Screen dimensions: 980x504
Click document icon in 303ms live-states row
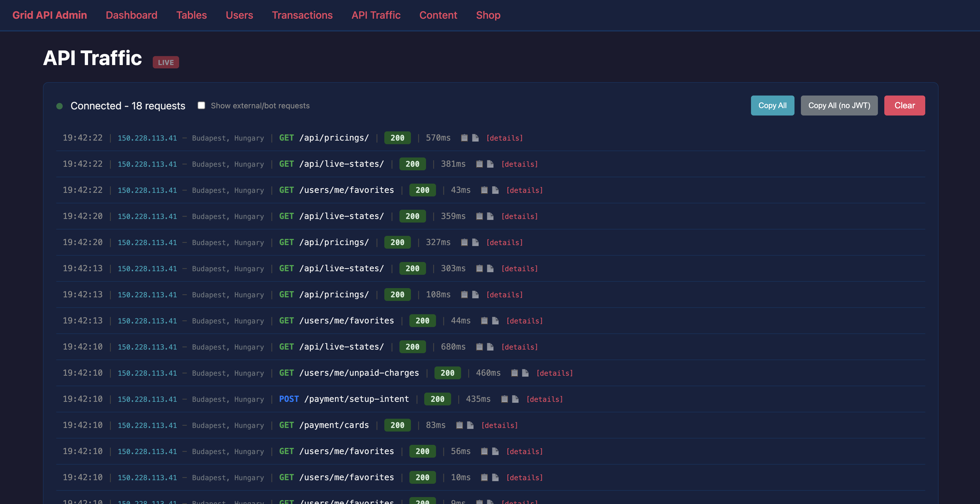(x=490, y=268)
